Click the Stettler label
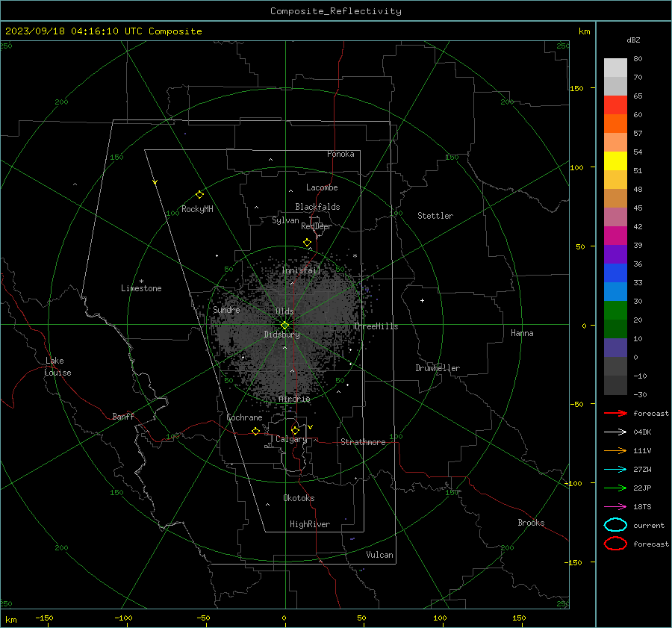 (435, 216)
